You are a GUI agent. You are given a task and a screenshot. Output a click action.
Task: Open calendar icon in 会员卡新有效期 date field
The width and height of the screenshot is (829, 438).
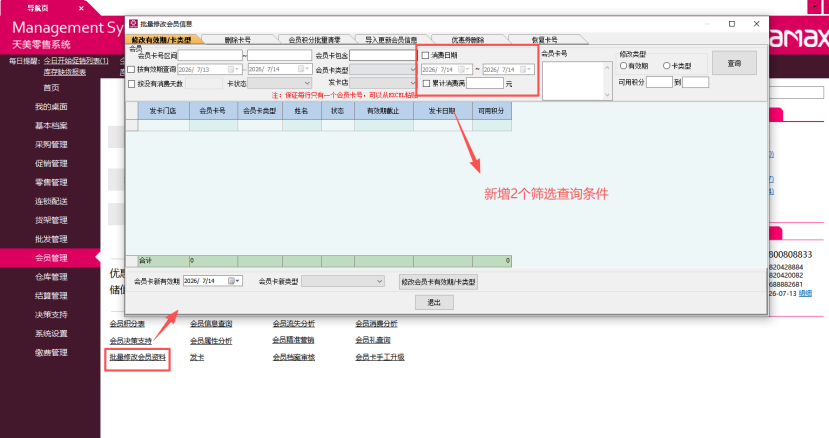pyautogui.click(x=231, y=281)
